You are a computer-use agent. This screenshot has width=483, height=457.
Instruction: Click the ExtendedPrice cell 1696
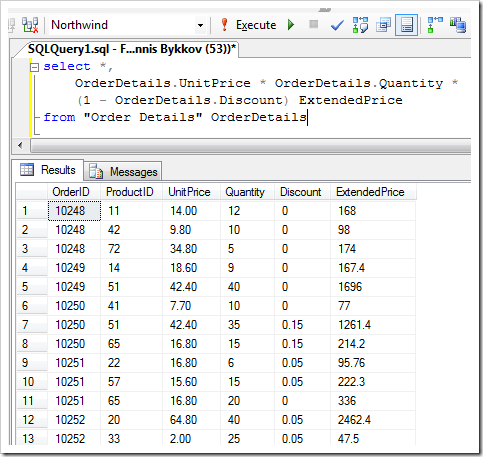click(373, 287)
